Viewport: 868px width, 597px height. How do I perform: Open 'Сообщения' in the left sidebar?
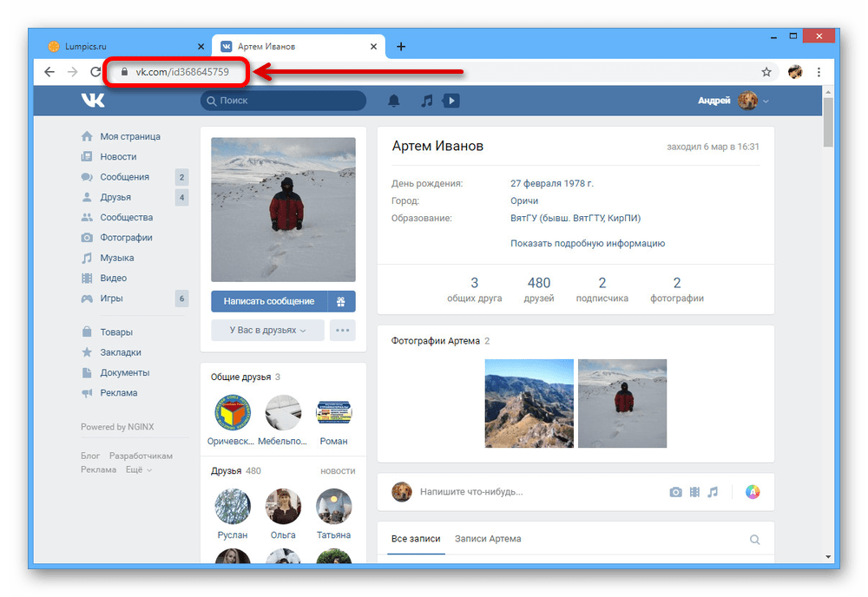coord(124,177)
